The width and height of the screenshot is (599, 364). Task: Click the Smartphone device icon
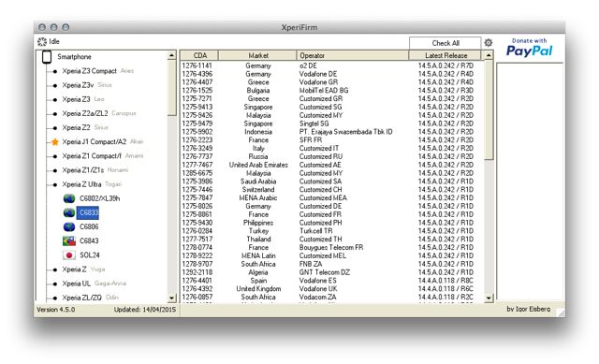click(x=47, y=57)
